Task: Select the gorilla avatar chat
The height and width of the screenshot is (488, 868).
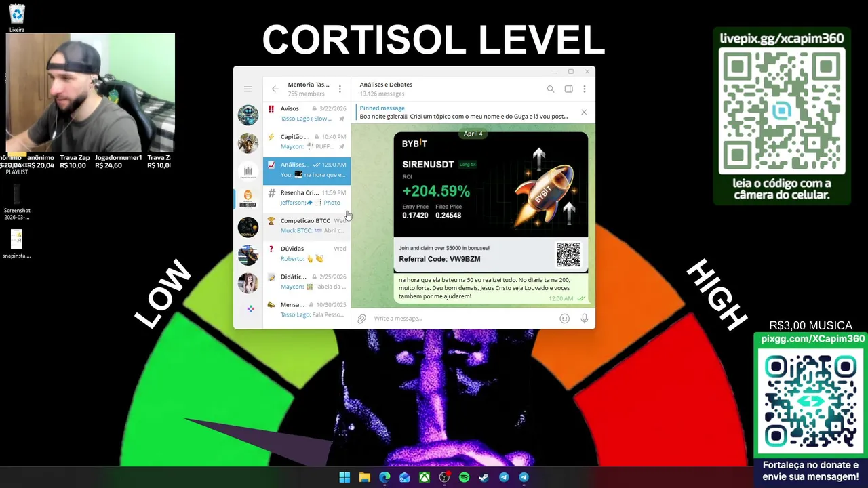Action: [x=248, y=227]
